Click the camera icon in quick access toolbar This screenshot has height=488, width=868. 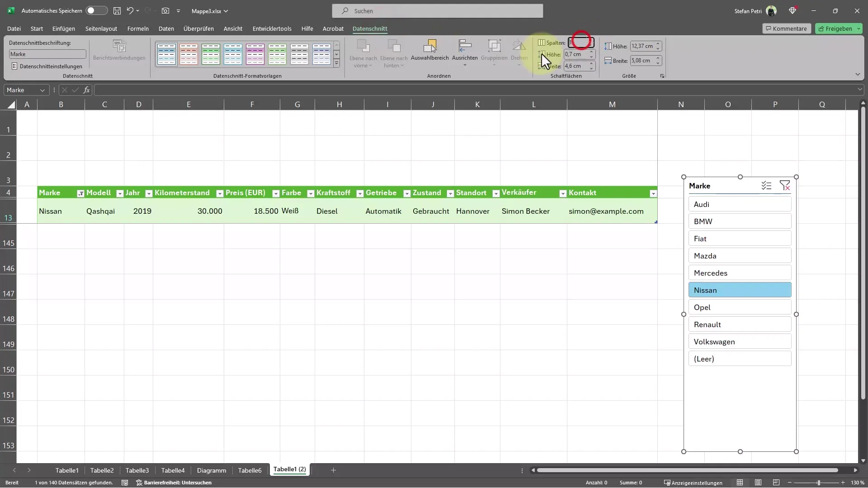tap(165, 10)
